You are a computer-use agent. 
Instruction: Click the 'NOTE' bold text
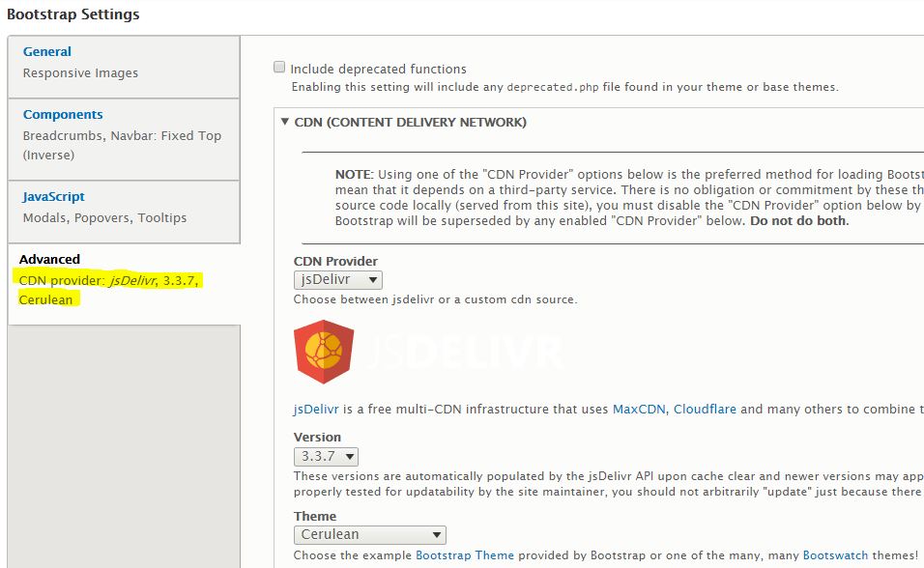pos(354,175)
